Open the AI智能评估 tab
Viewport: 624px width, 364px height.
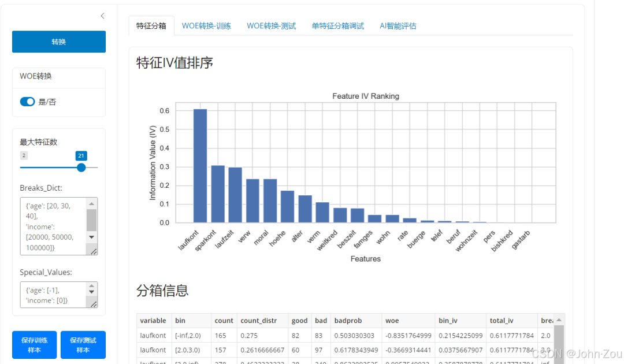(x=398, y=26)
